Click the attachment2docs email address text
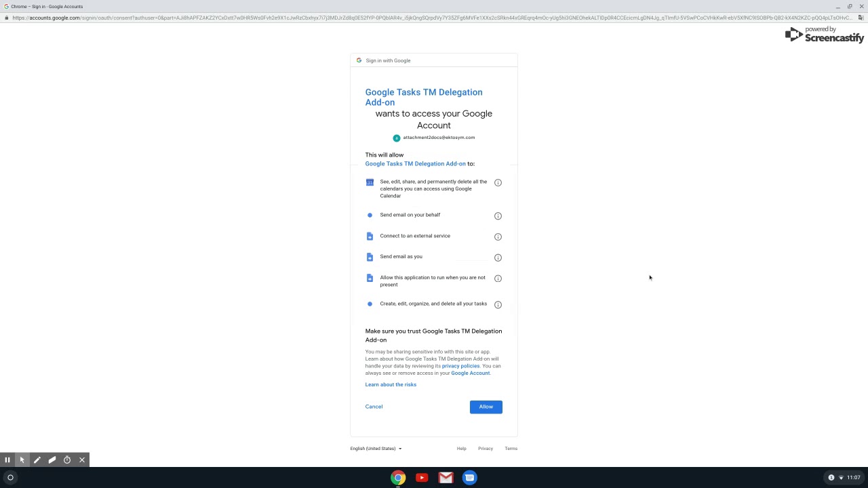This screenshot has height=488, width=868. pyautogui.click(x=439, y=138)
